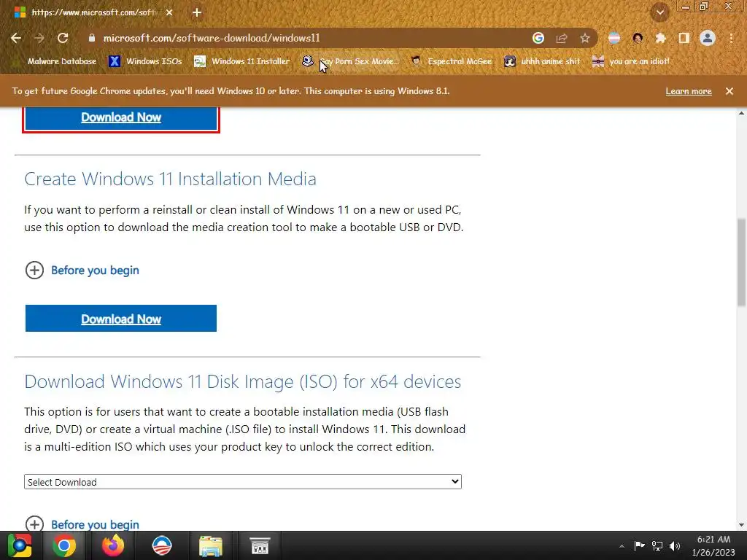This screenshot has height=560, width=747.
Task: Open the Obama-logo app in taskbar
Action: pos(161,545)
